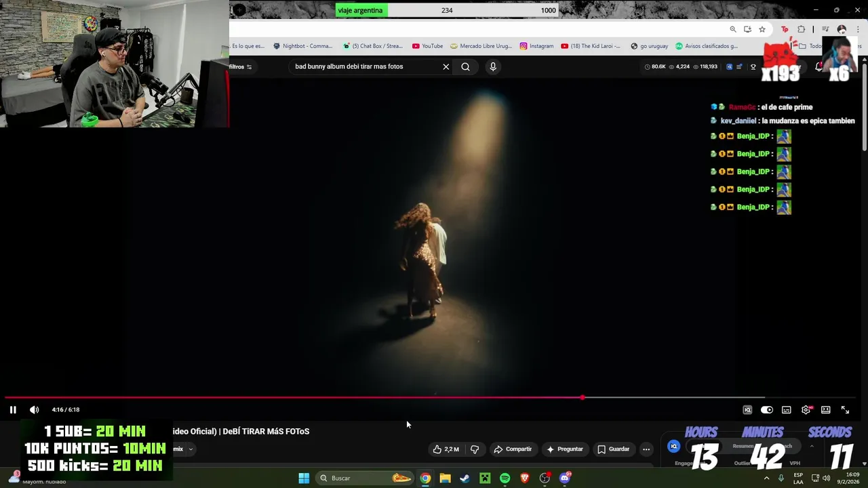
Task: Click the Compartir share button
Action: point(513,449)
